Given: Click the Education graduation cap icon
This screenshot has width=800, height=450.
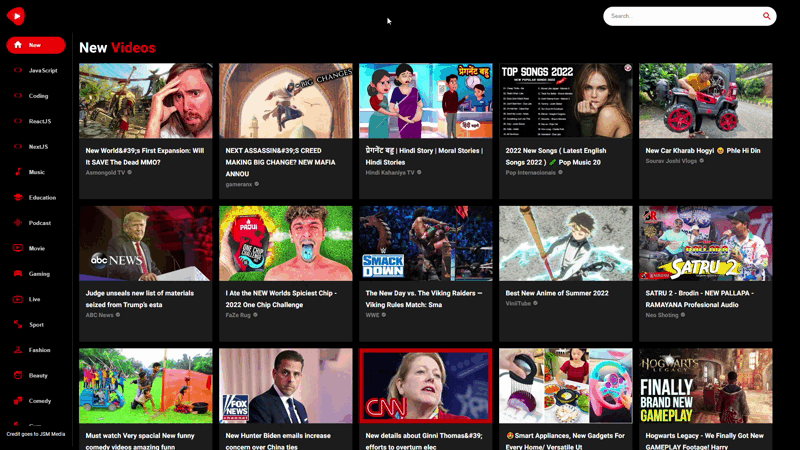Looking at the screenshot, I should pyautogui.click(x=18, y=197).
